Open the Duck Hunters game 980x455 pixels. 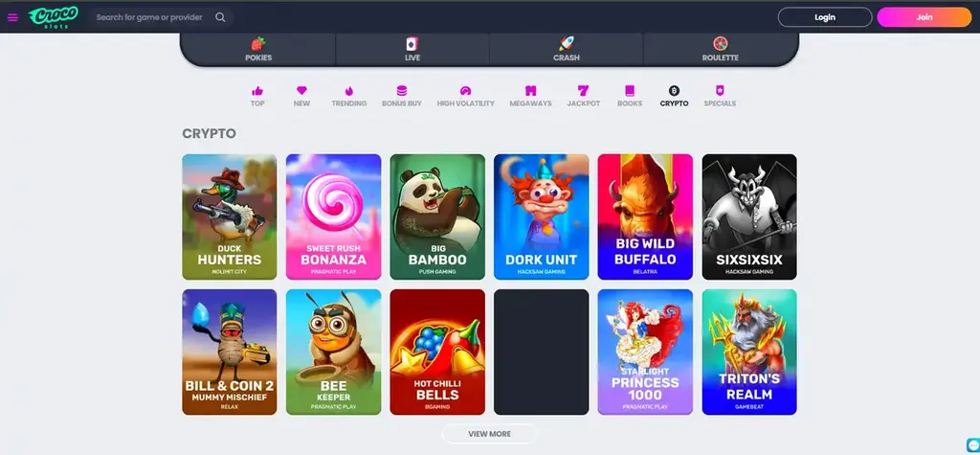pos(230,216)
